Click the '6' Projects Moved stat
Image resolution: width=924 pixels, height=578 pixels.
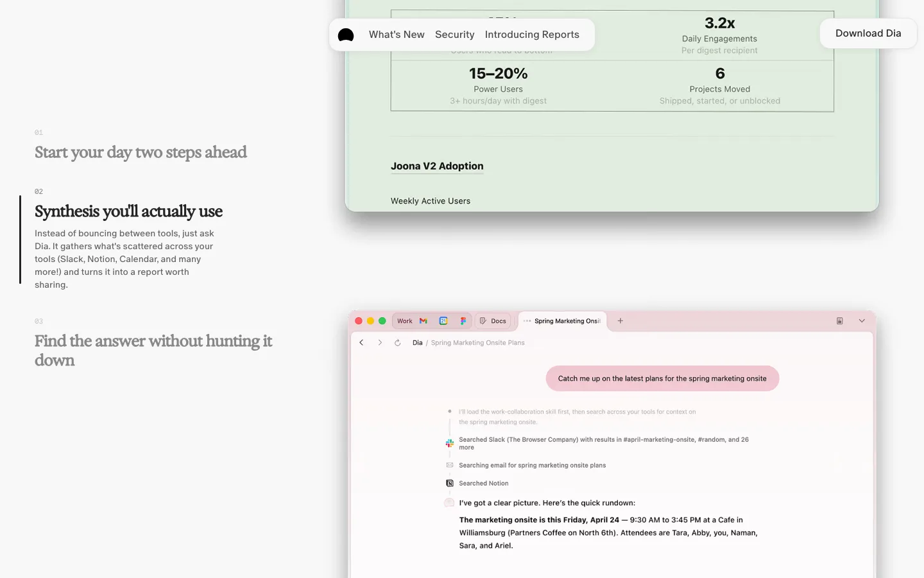pos(720,74)
